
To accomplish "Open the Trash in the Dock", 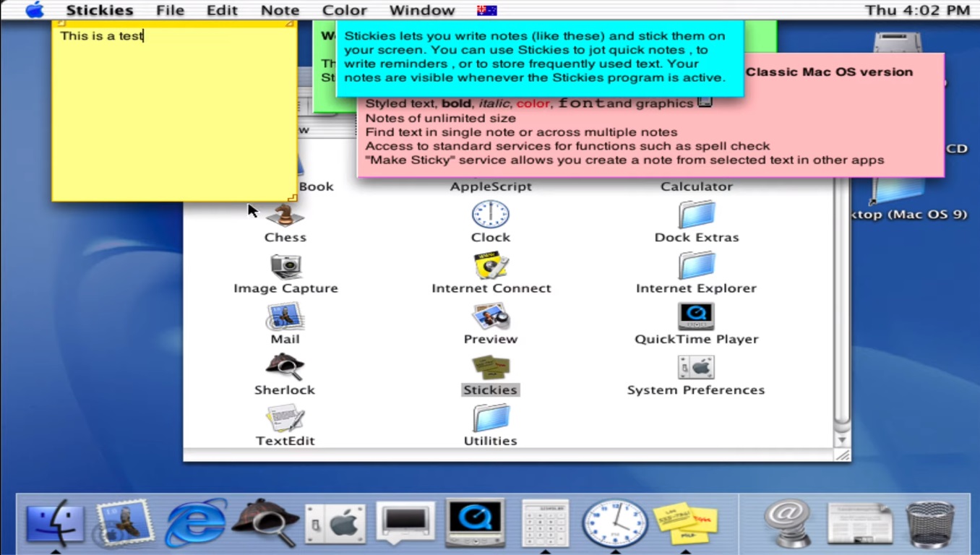I will click(930, 523).
